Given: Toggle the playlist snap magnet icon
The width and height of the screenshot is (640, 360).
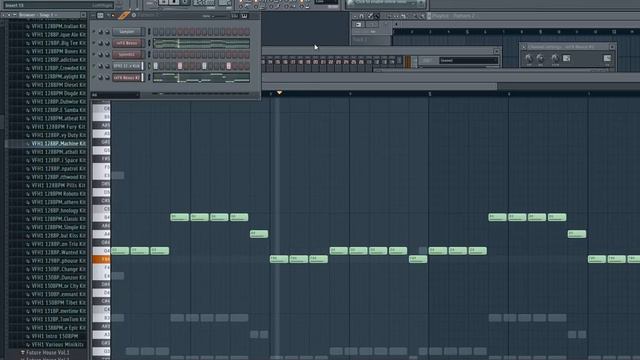Looking at the screenshot, I should point(362,16).
